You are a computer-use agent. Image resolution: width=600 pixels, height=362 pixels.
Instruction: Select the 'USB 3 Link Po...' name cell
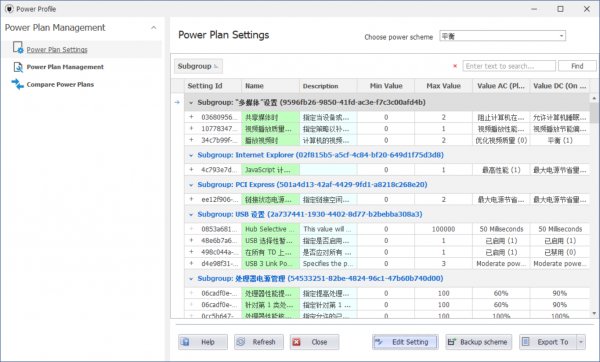pyautogui.click(x=270, y=263)
